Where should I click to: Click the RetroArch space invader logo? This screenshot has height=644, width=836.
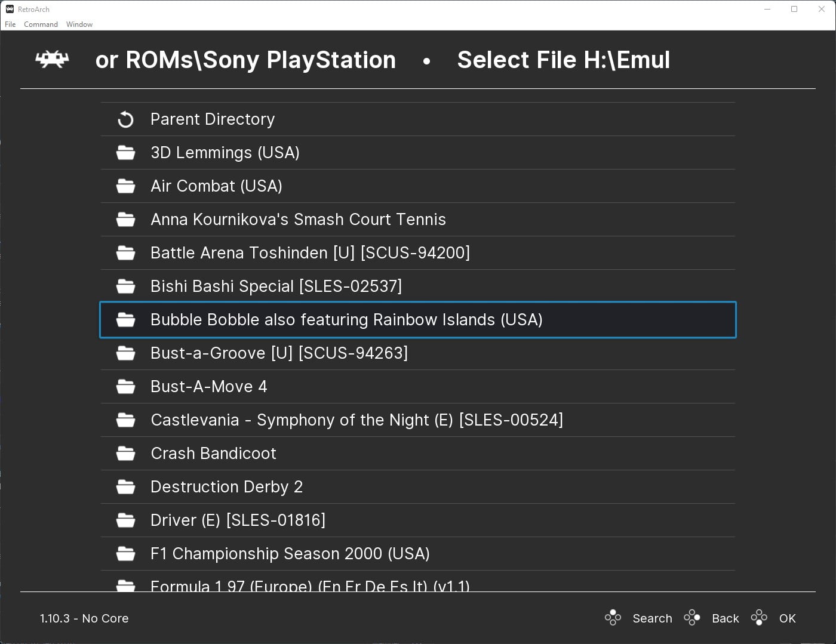(x=52, y=60)
